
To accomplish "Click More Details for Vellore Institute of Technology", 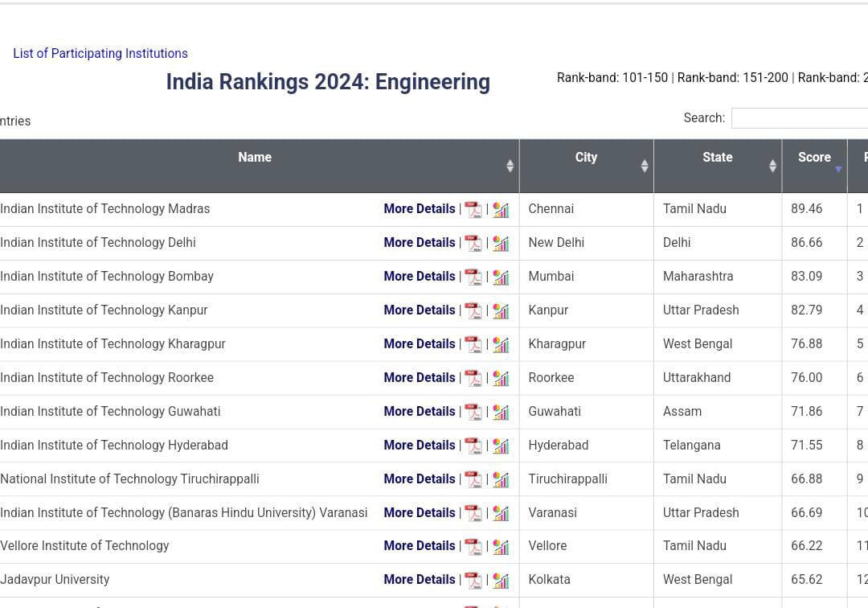I will point(419,546).
